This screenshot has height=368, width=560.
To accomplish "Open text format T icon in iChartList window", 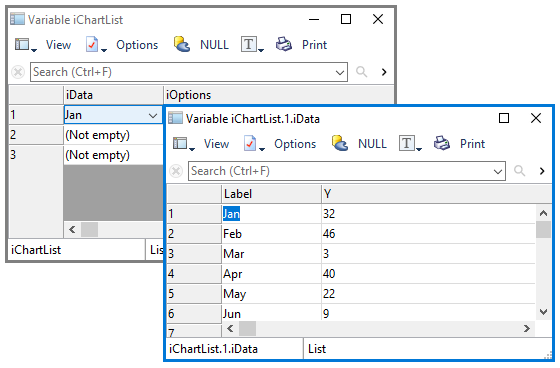I will pyautogui.click(x=252, y=45).
